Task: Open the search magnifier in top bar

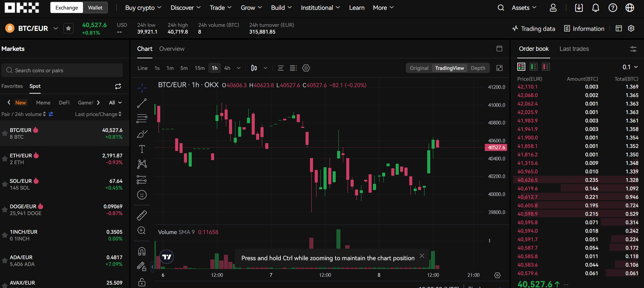Action: point(501,8)
